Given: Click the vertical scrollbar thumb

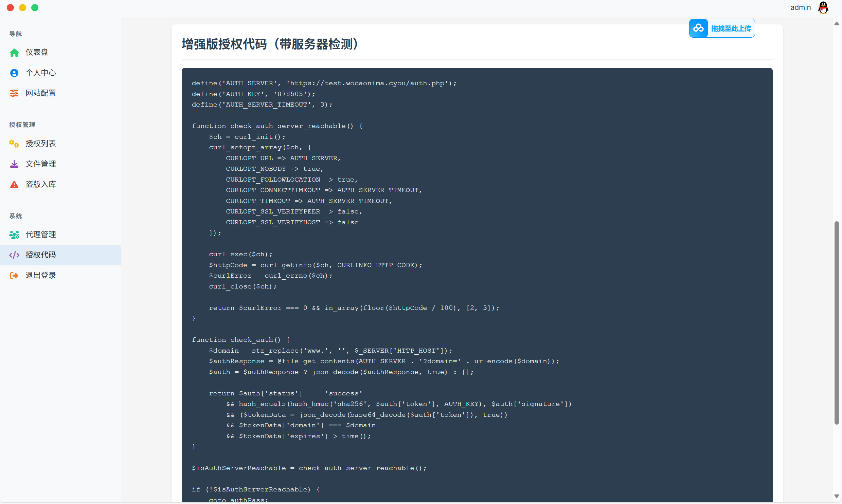Looking at the screenshot, I should [837, 323].
